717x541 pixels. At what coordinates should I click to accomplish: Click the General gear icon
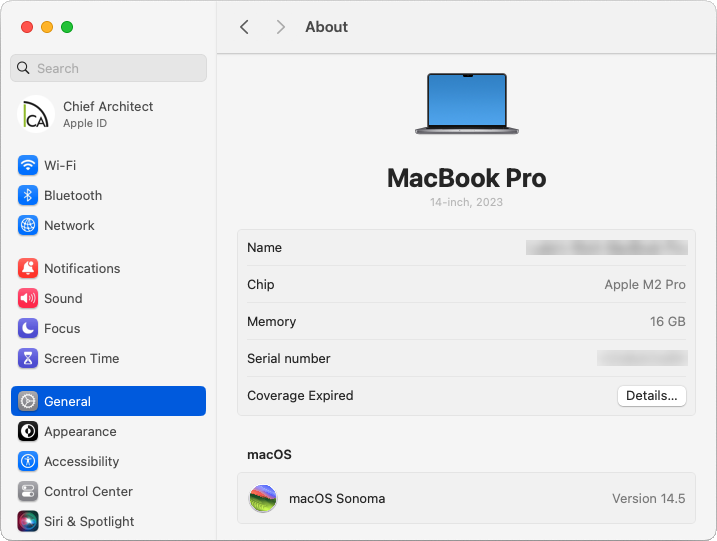coord(28,401)
